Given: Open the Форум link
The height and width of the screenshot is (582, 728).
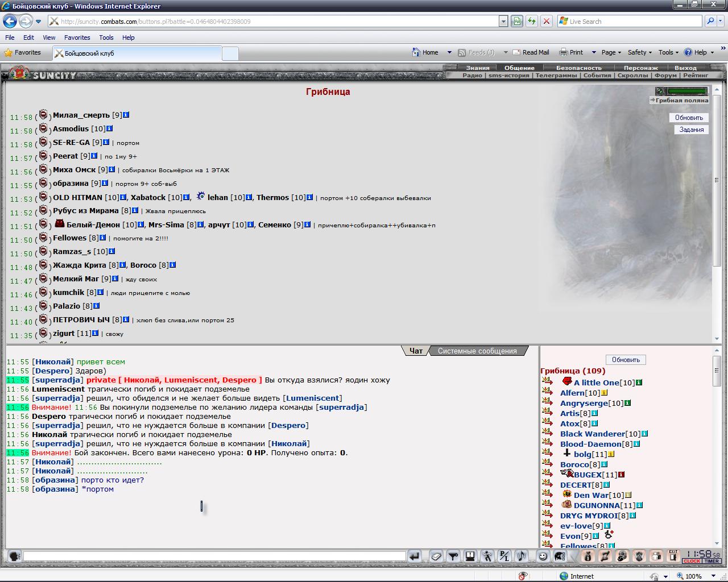Looking at the screenshot, I should (x=665, y=75).
